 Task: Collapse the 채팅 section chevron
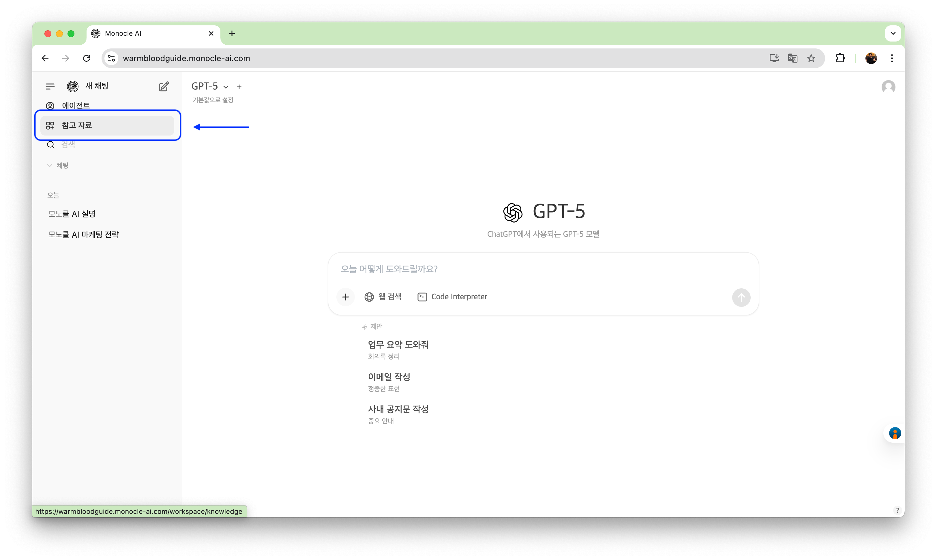(49, 165)
